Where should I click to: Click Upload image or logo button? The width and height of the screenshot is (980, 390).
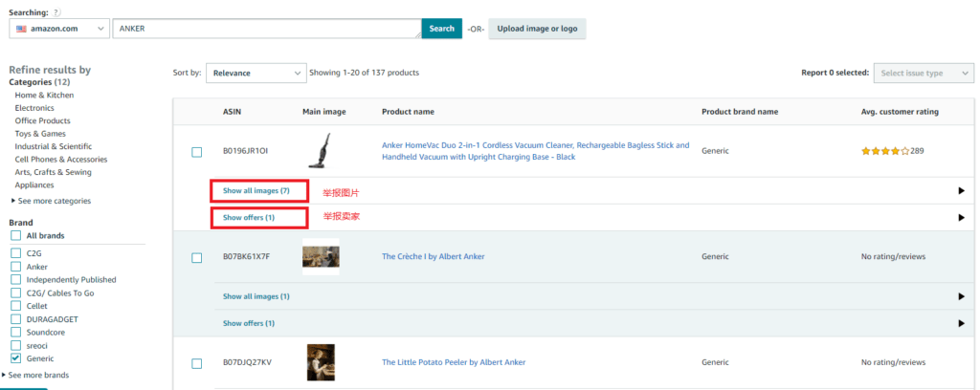pyautogui.click(x=537, y=29)
